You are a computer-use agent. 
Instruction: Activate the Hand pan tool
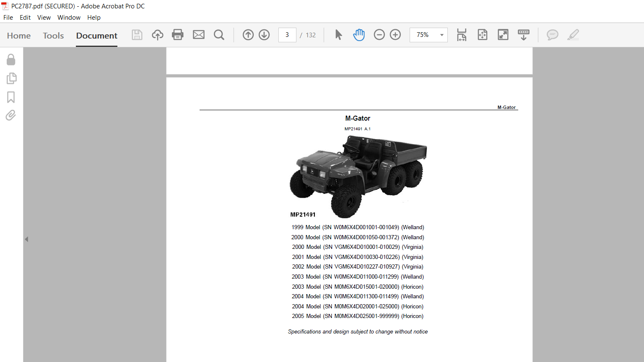(359, 35)
